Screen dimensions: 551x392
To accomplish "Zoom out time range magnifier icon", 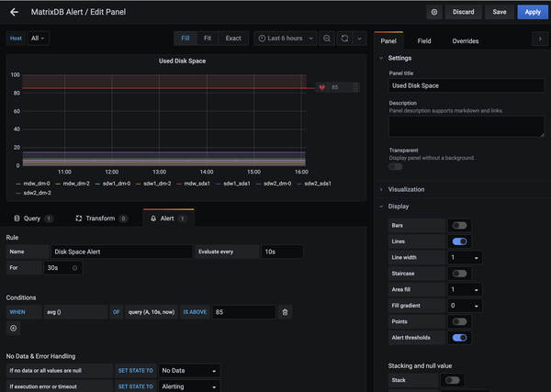I will click(327, 39).
